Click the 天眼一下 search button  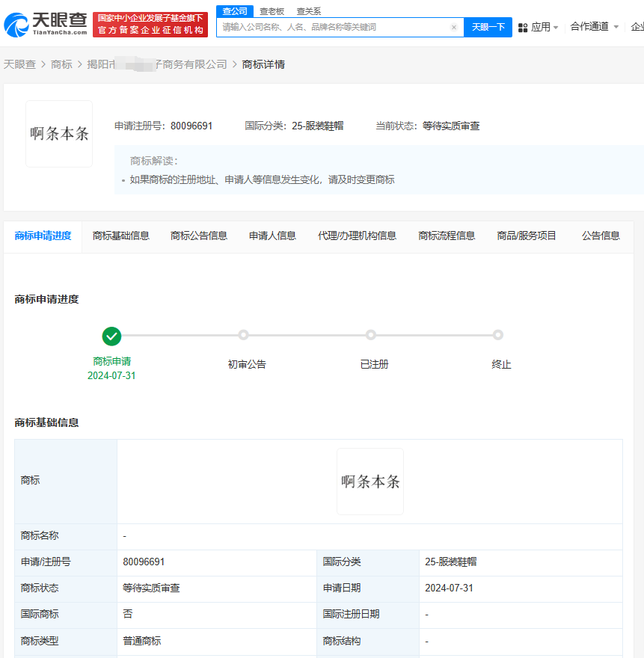[x=487, y=27]
